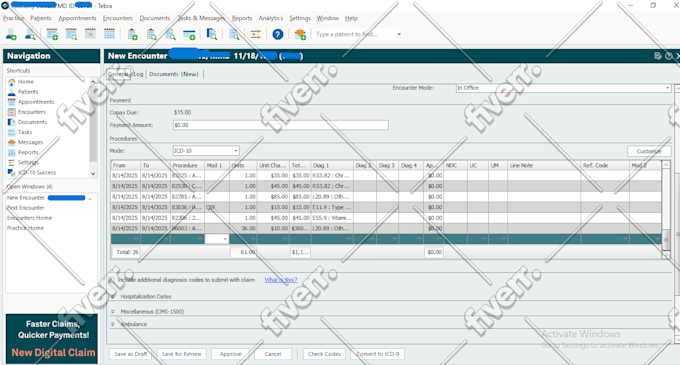Image resolution: width=680 pixels, height=365 pixels.
Task: Expand the Ambulance section
Action: pyautogui.click(x=113, y=324)
